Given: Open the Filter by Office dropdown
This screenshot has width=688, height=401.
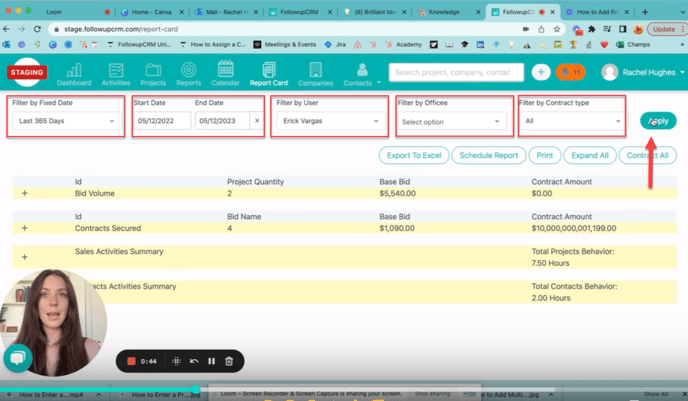Looking at the screenshot, I should [x=452, y=122].
